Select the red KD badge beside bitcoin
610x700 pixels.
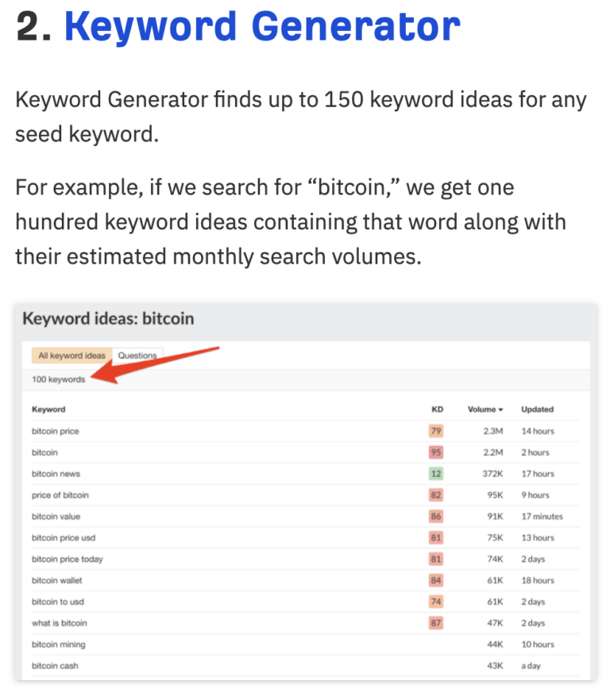point(435,452)
